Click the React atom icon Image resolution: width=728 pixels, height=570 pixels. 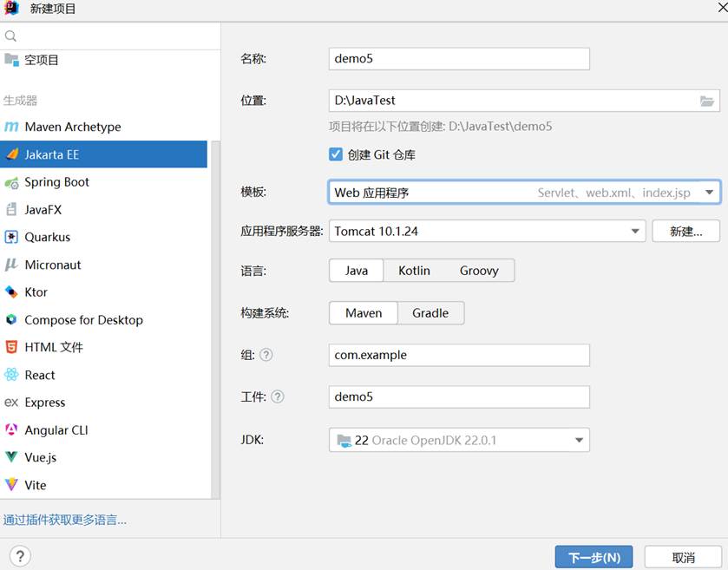tap(11, 374)
